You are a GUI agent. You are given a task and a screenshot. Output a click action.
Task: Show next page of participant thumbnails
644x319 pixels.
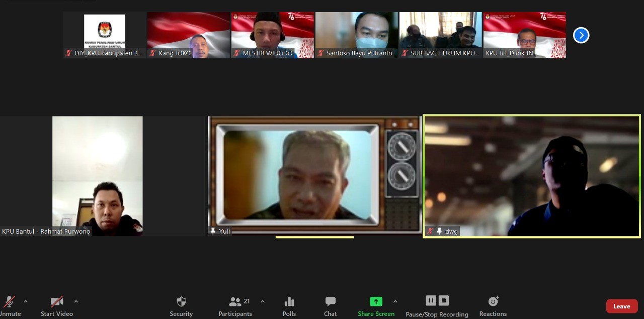pyautogui.click(x=581, y=35)
